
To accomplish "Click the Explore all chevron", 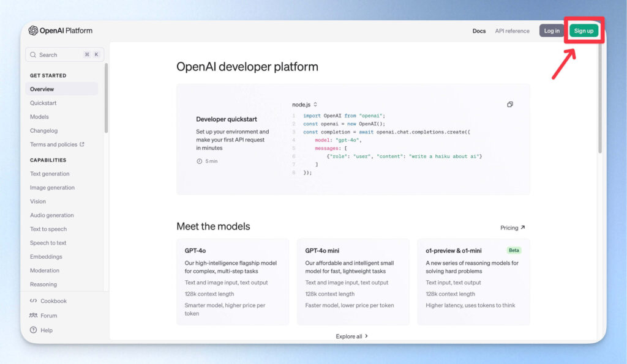I will tap(366, 336).
